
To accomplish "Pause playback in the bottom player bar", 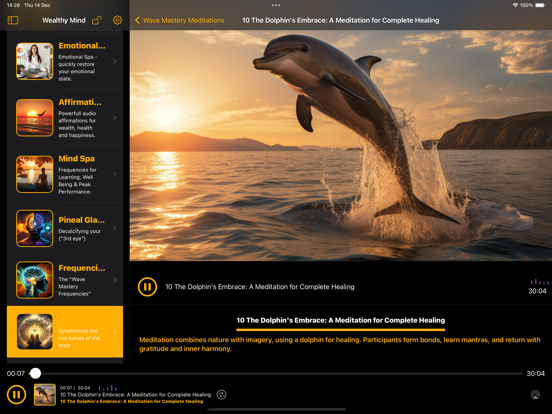I will pos(16,395).
